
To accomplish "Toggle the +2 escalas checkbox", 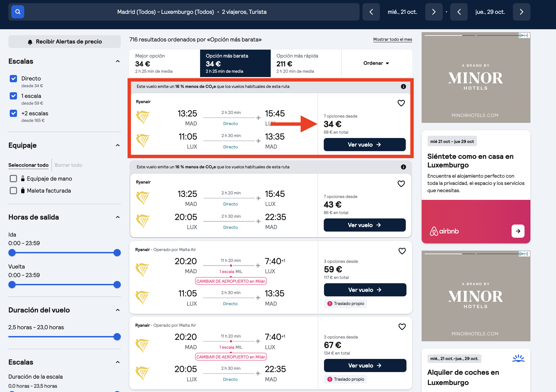I will (x=13, y=113).
